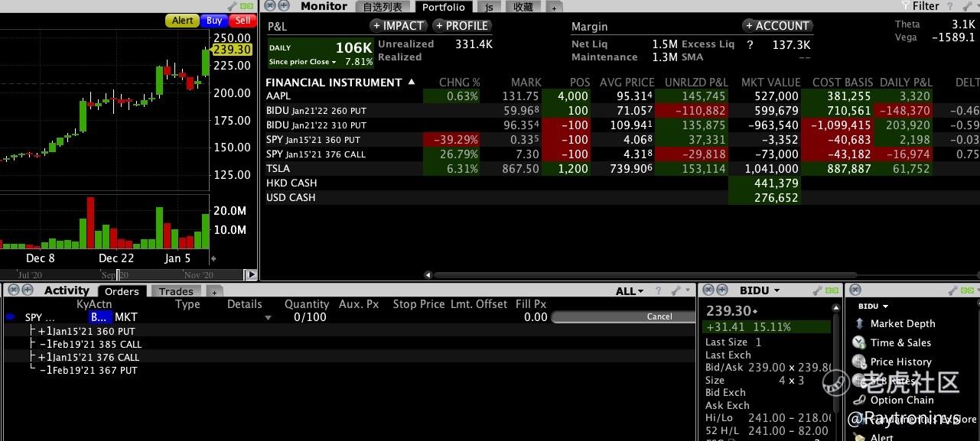Open the 收藏 tab
The image size is (980, 441).
pos(523,7)
